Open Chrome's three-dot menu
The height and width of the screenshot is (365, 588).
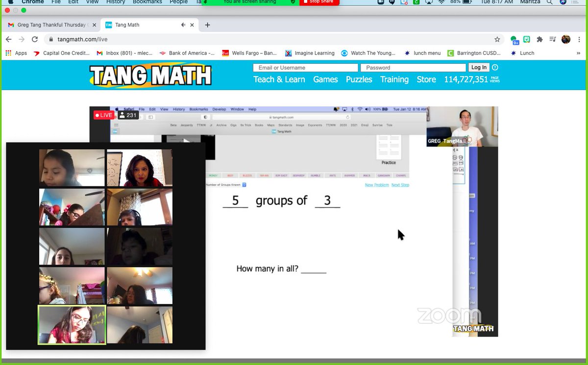coord(579,39)
